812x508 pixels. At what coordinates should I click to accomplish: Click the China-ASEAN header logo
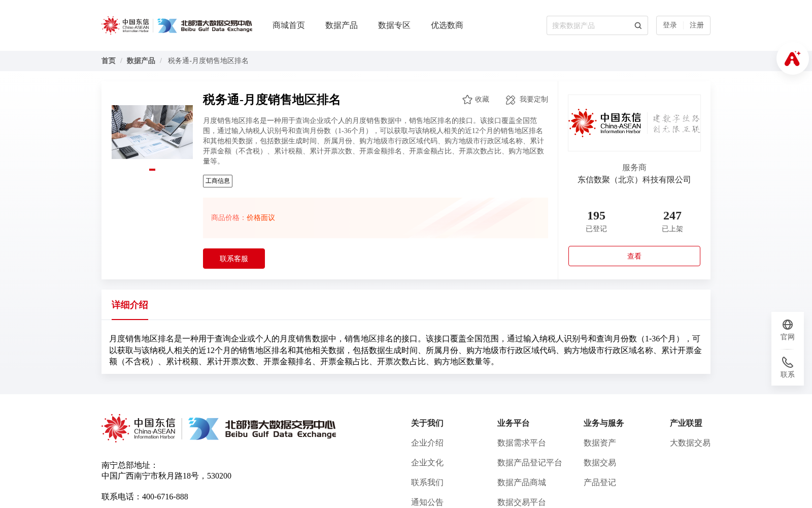coord(125,25)
